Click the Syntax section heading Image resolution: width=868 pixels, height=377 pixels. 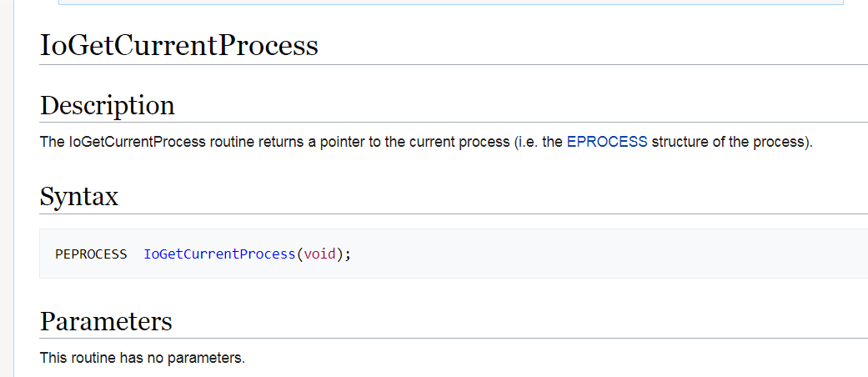click(79, 197)
